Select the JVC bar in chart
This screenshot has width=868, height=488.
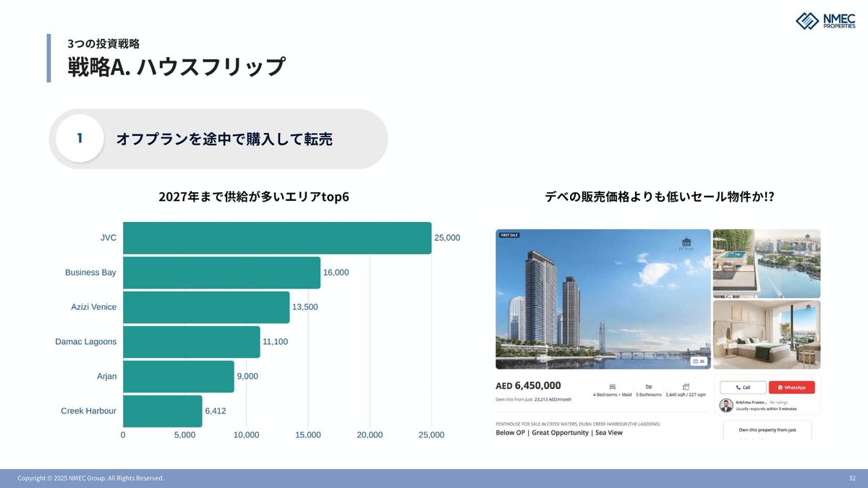(x=277, y=238)
